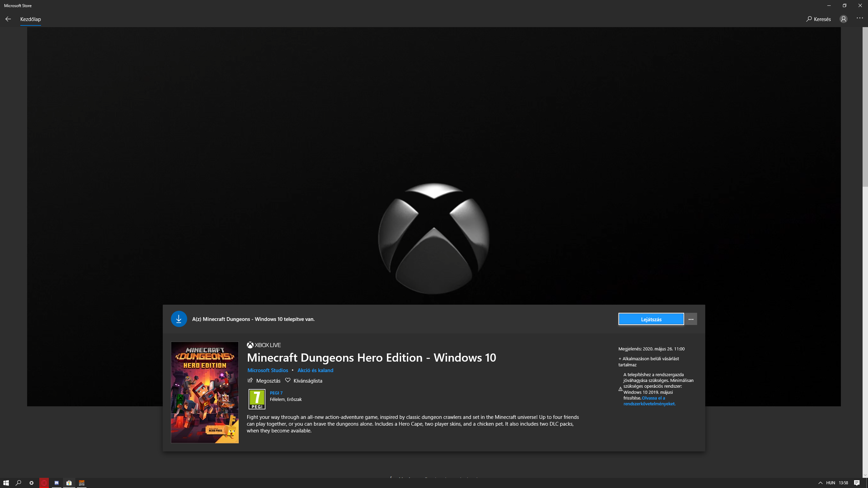
Task: Open the Windows Start menu
Action: (6, 483)
